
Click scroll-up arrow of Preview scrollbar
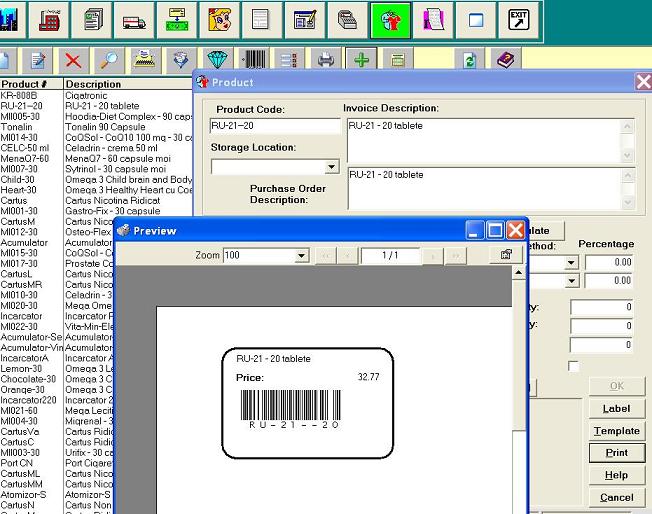point(519,273)
